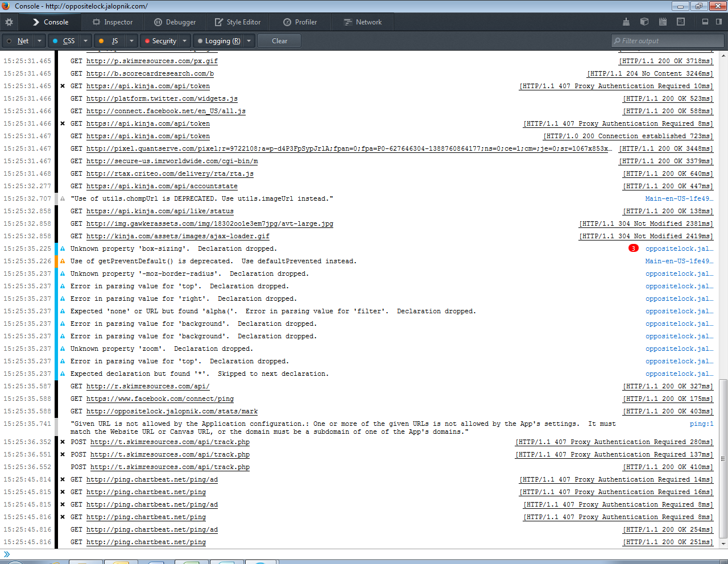Expand the Net filter dropdown arrow

[x=39, y=41]
